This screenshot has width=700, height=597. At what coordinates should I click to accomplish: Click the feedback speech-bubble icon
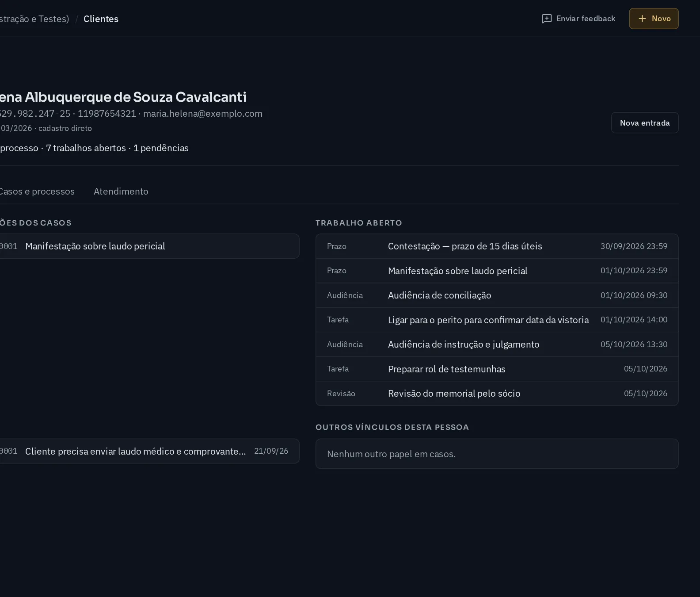[x=547, y=19]
